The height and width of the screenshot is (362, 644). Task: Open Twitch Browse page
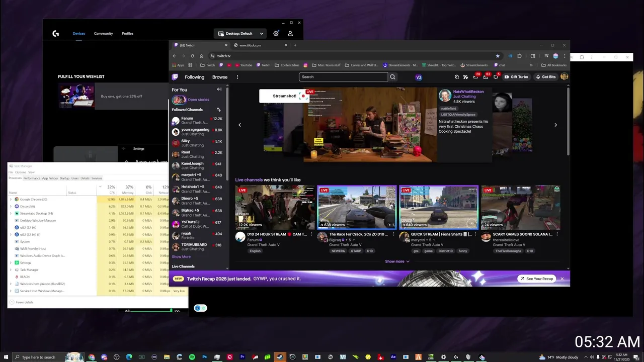coord(220,77)
